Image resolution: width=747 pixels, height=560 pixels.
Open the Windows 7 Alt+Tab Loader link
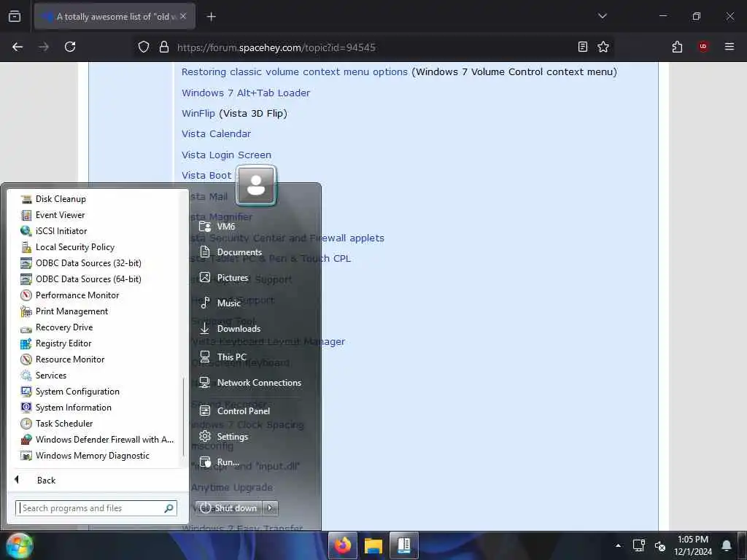(x=246, y=93)
